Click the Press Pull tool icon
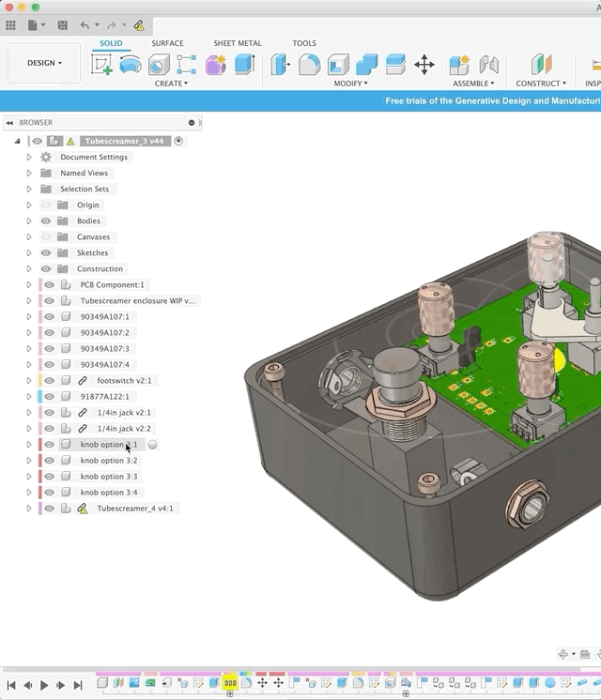The height and width of the screenshot is (700, 601). click(281, 64)
